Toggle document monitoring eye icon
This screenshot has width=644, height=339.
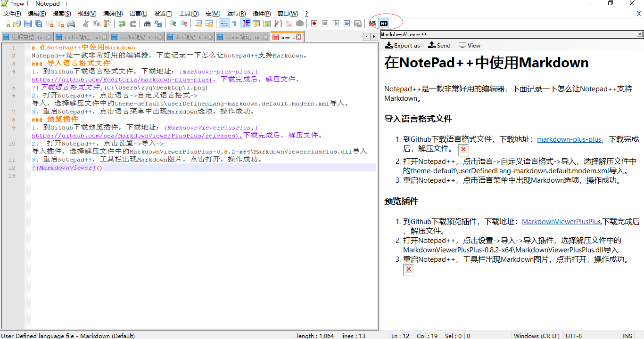tap(300, 23)
